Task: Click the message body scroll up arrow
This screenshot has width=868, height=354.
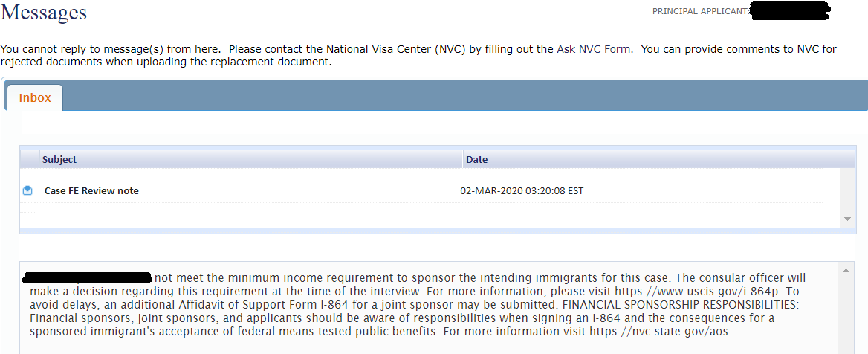Action: (845, 271)
